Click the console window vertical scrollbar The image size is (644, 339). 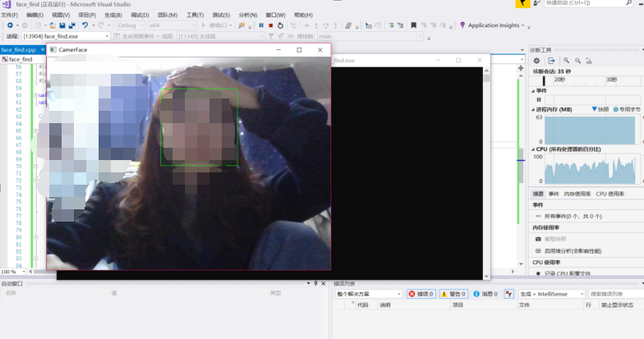click(486, 173)
